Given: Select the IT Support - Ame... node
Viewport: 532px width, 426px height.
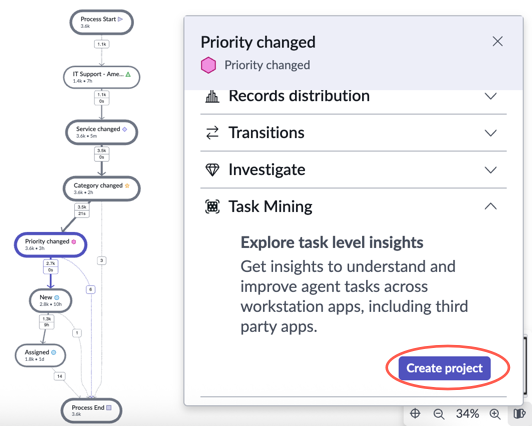Looking at the screenshot, I should (x=101, y=77).
